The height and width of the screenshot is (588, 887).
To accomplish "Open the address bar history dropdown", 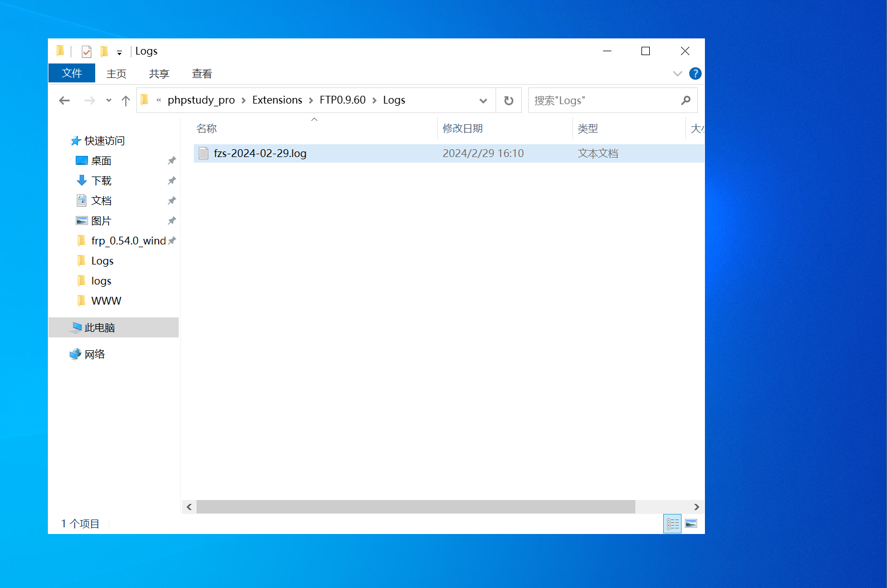I will coord(483,101).
